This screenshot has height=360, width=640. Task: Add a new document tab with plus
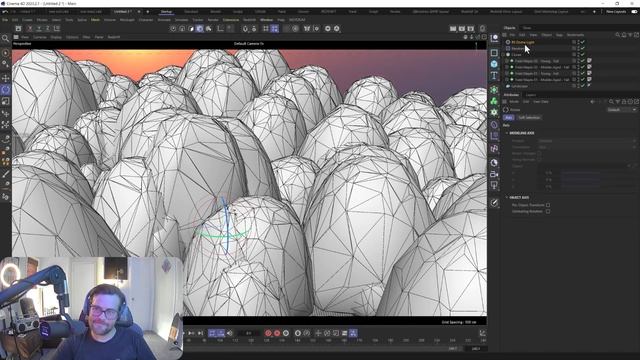click(x=147, y=11)
